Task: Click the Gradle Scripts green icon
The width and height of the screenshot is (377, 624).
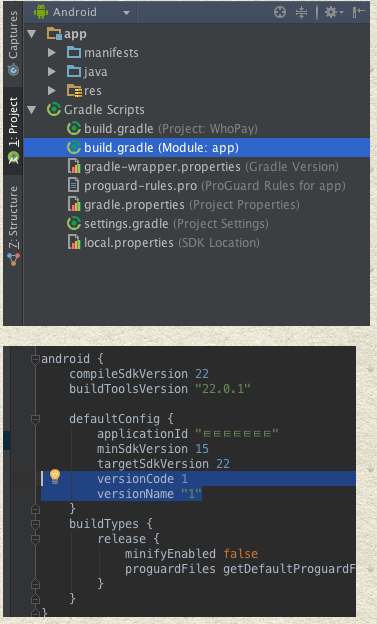Action: coord(54,109)
